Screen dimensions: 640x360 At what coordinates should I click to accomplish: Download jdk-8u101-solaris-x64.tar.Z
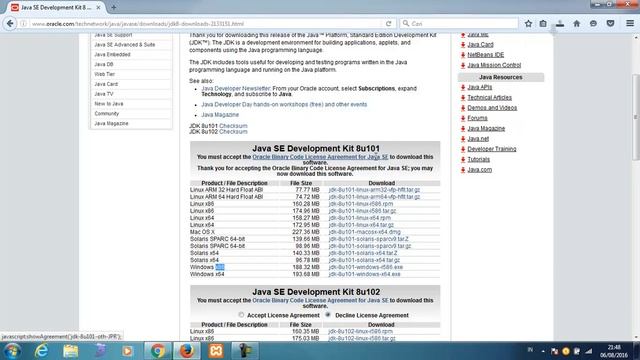[x=363, y=253]
